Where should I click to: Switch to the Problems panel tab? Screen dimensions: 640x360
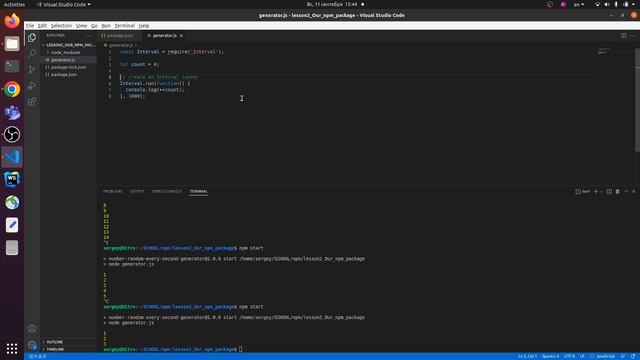coord(113,191)
